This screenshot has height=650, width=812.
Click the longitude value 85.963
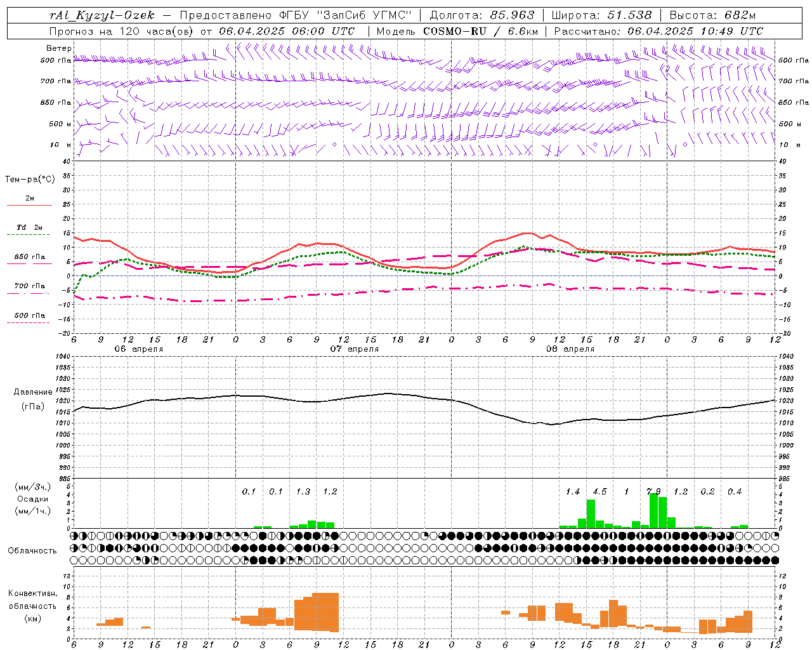pyautogui.click(x=513, y=15)
